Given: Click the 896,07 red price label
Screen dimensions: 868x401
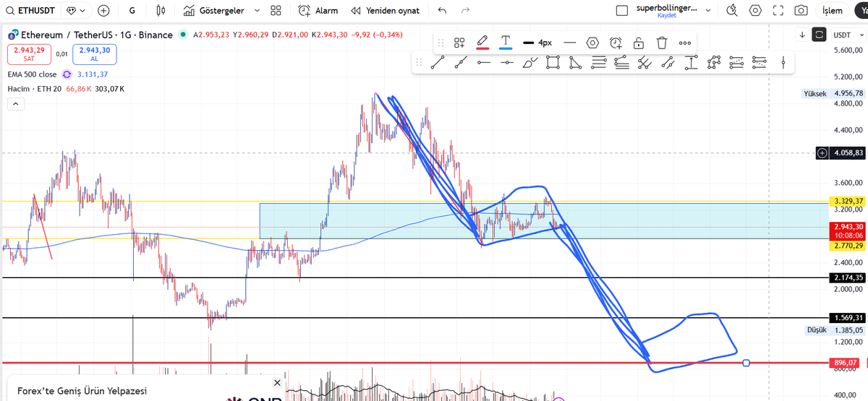Looking at the screenshot, I should pyautogui.click(x=845, y=363).
